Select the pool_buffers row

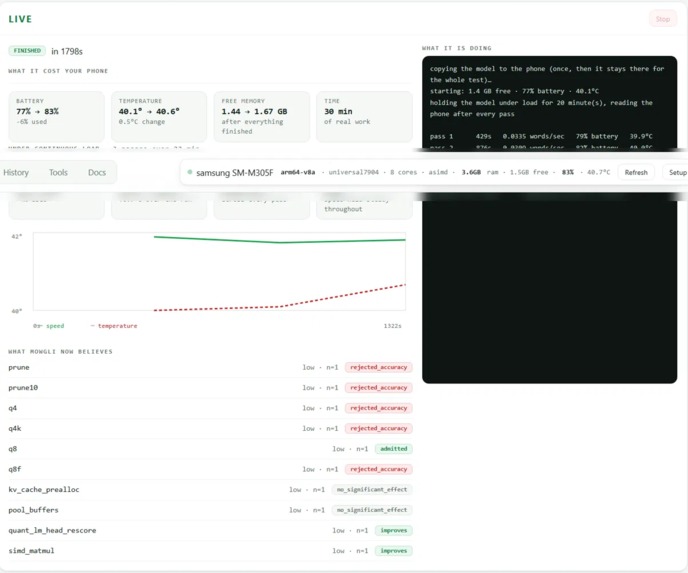tap(210, 510)
